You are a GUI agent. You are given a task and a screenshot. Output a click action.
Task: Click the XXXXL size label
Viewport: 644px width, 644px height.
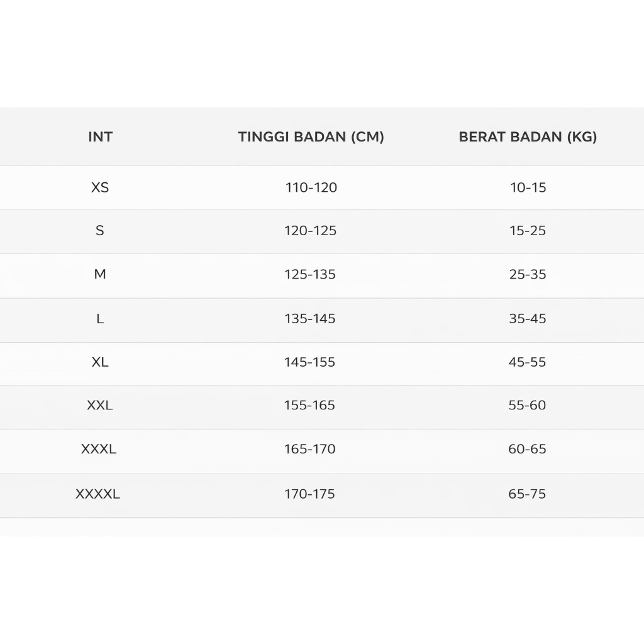click(97, 494)
